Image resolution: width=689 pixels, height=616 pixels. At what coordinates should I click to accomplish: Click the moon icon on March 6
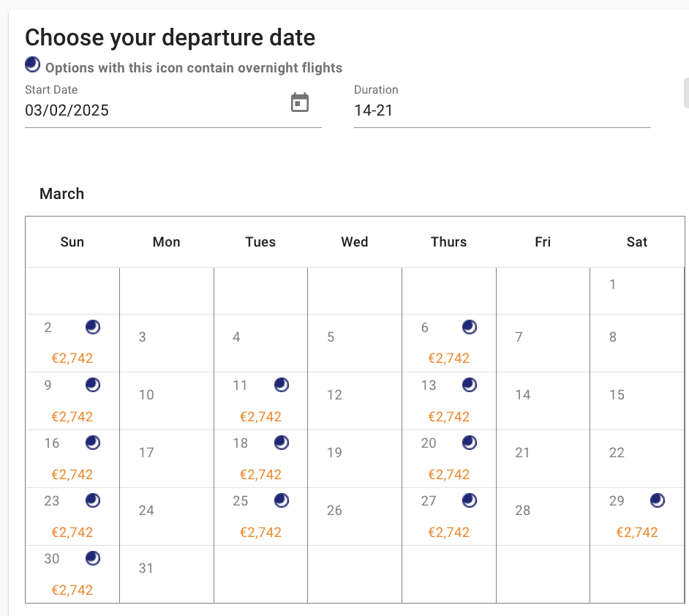coord(470,327)
